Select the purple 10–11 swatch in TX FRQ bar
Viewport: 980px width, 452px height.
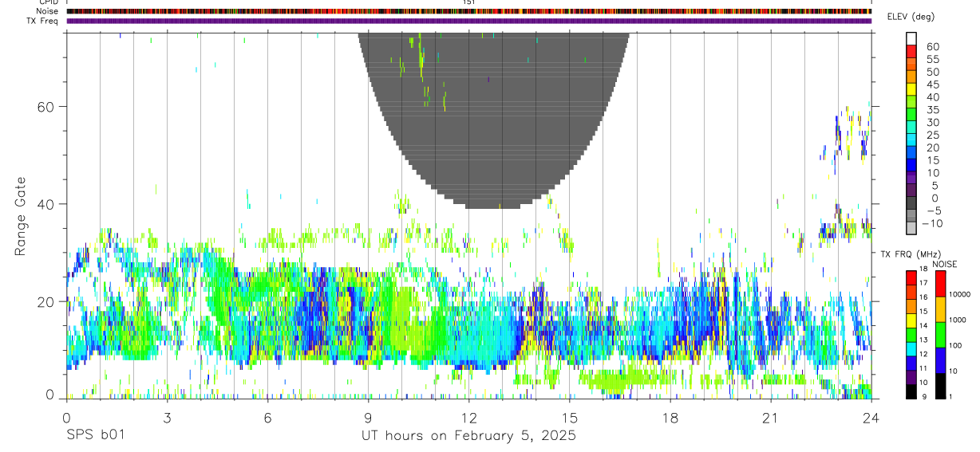(911, 377)
